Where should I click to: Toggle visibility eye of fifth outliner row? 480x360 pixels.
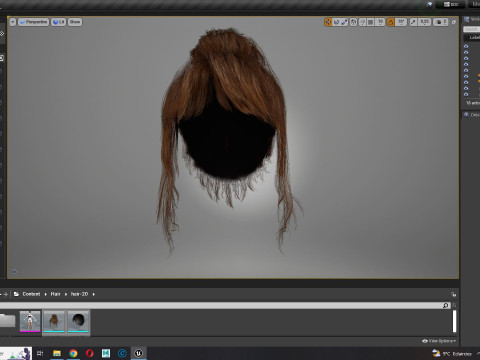coord(466,70)
